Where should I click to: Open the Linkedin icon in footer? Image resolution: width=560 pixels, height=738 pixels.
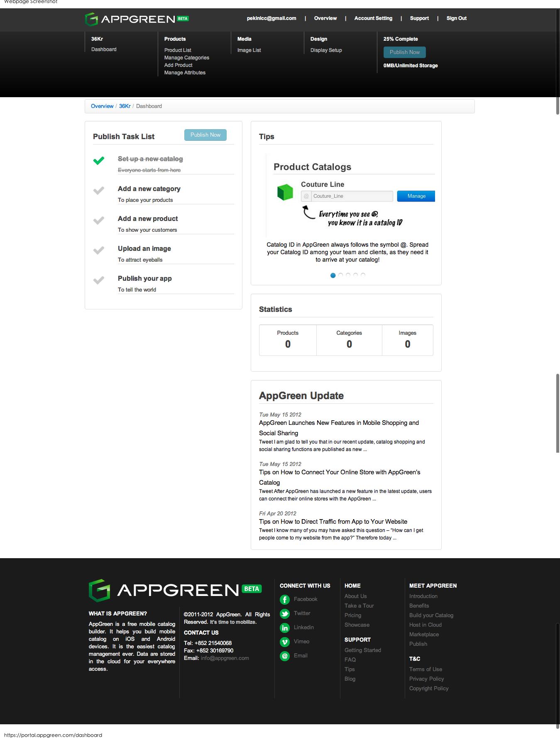point(285,628)
